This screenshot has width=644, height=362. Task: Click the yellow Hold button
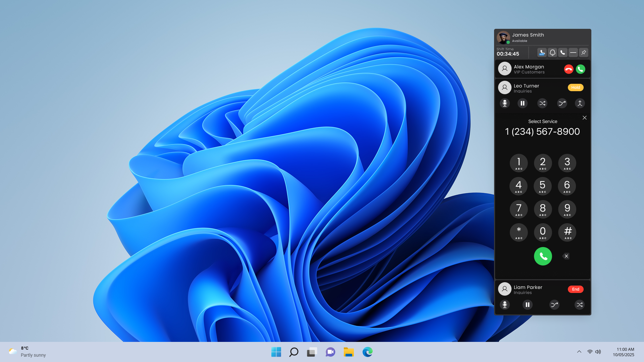(x=576, y=87)
